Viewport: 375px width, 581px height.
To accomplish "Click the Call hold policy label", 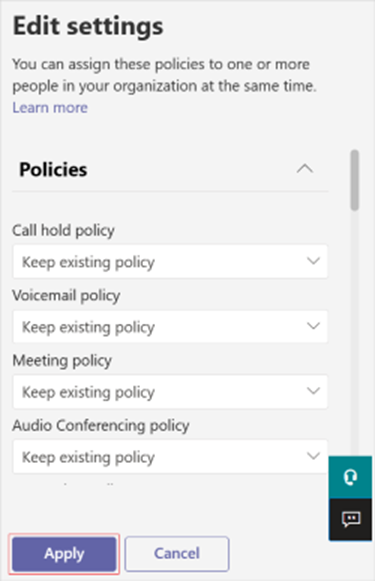I will pos(63,230).
